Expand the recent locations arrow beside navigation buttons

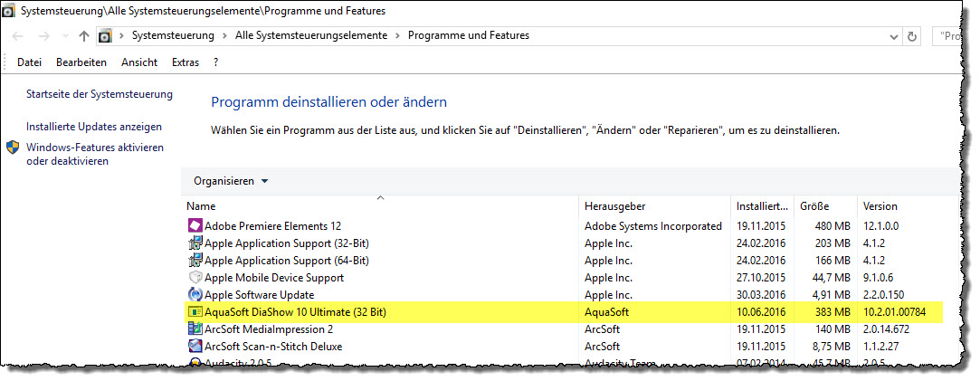(64, 36)
